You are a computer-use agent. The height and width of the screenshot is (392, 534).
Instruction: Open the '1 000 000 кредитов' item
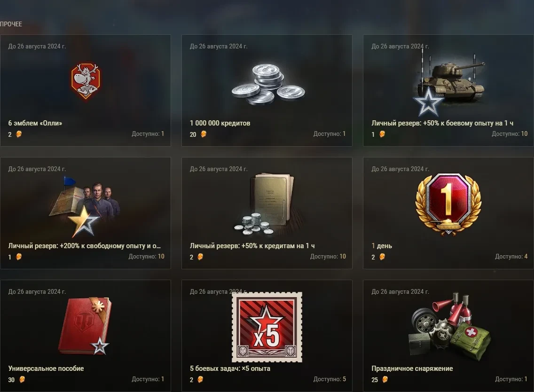point(220,123)
